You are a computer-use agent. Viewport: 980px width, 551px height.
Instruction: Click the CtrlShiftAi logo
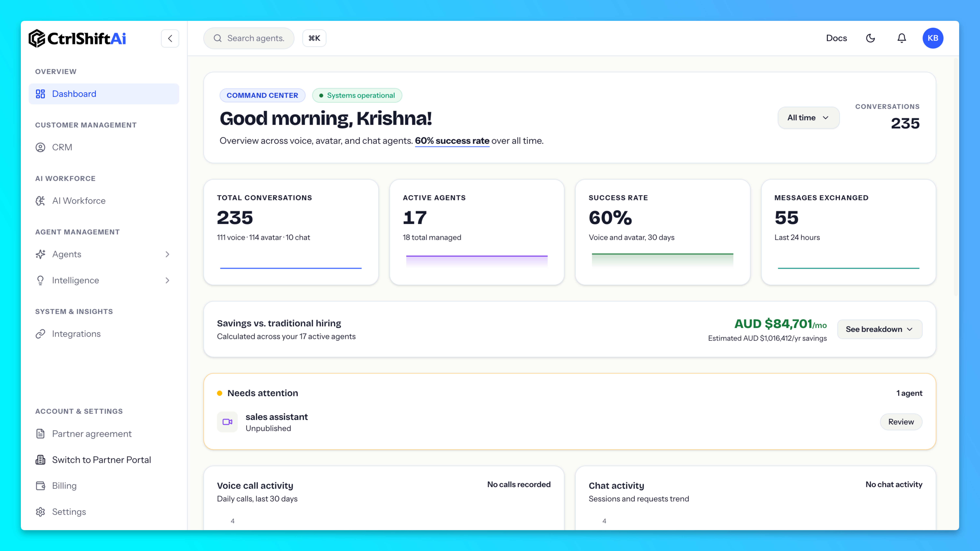(x=77, y=38)
